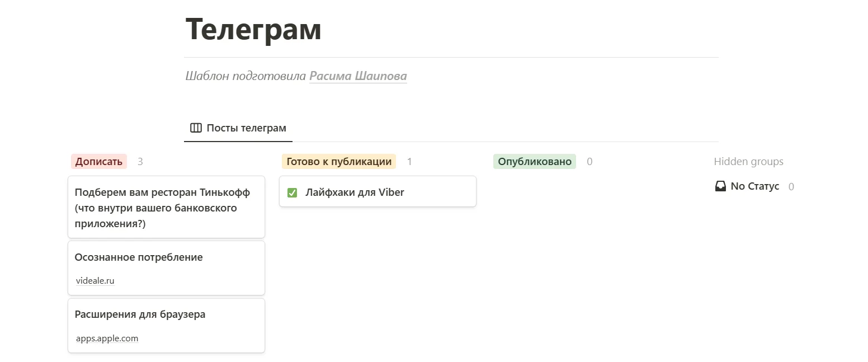Viewport: 868px width, 362px height.
Task: Open the apps.apple.com link
Action: [107, 339]
